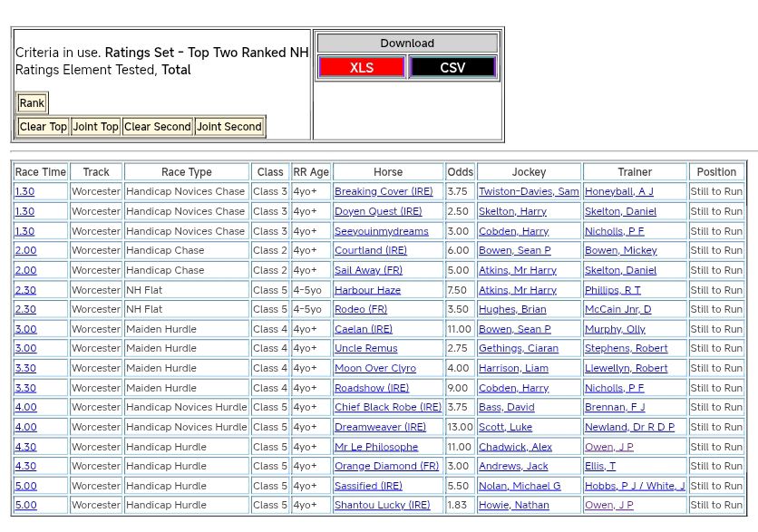The width and height of the screenshot is (758, 532).
Task: Download results as CSV file
Action: [452, 68]
